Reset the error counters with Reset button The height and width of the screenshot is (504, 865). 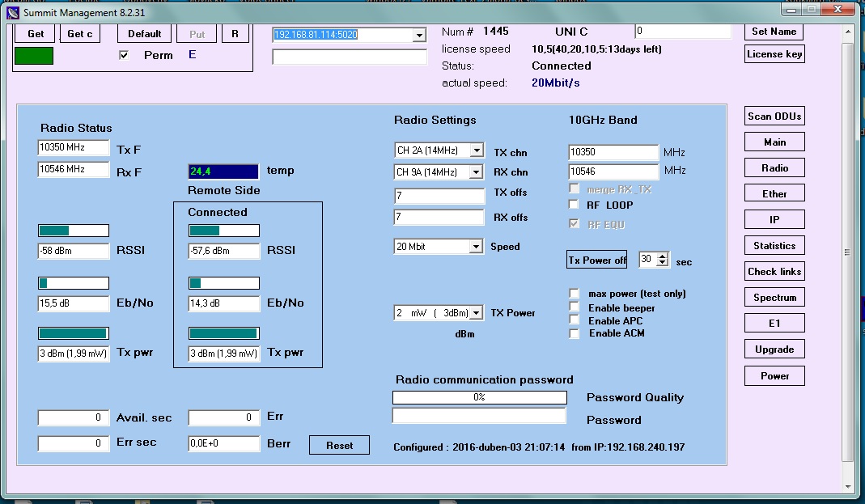339,446
